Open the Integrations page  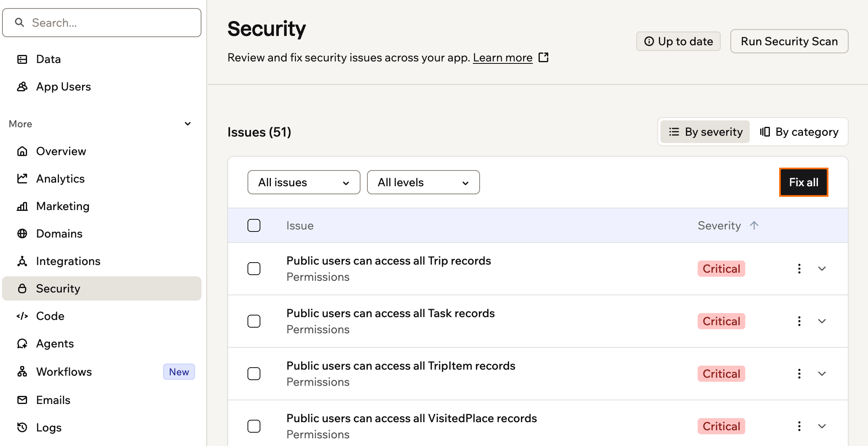coord(101,261)
